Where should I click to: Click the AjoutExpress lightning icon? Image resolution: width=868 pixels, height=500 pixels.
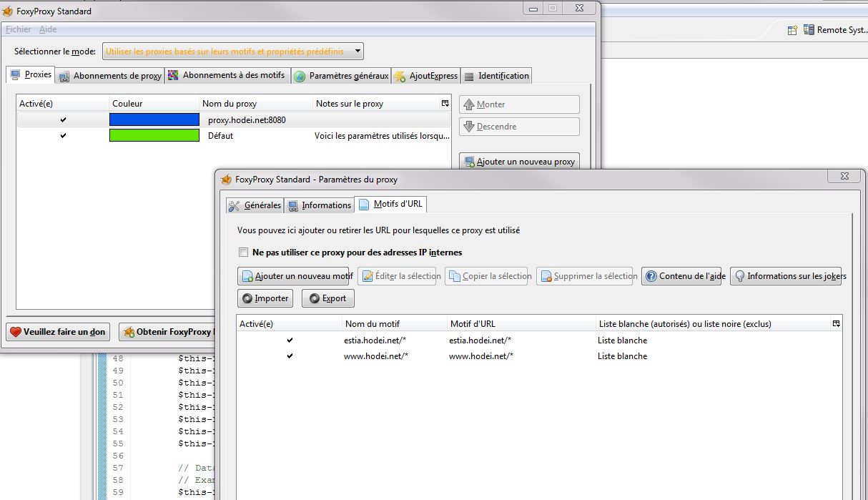400,76
